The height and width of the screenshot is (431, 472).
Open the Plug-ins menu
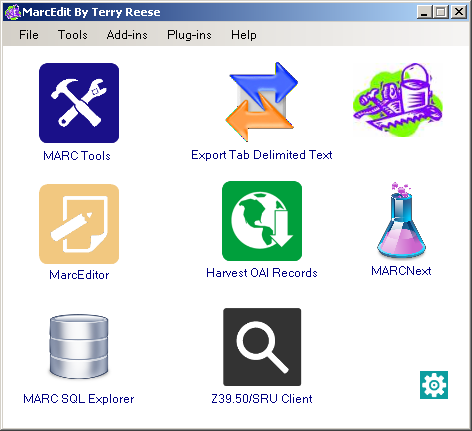(x=189, y=35)
